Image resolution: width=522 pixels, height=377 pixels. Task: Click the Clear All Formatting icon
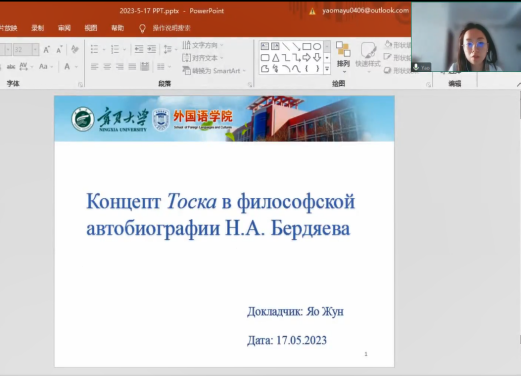(75, 50)
